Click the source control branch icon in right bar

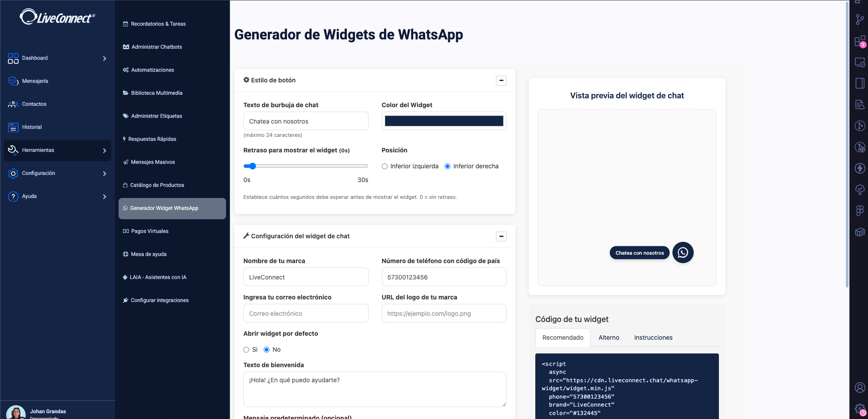860,19
